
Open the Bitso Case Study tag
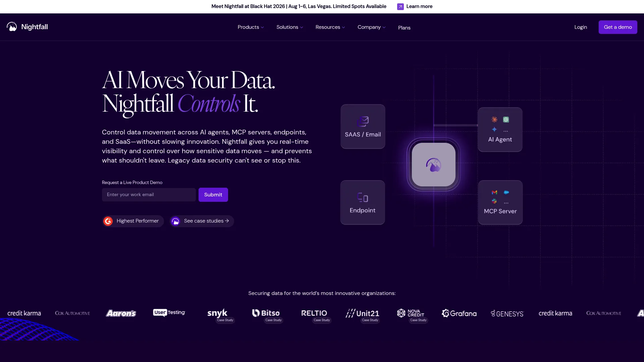tap(273, 320)
